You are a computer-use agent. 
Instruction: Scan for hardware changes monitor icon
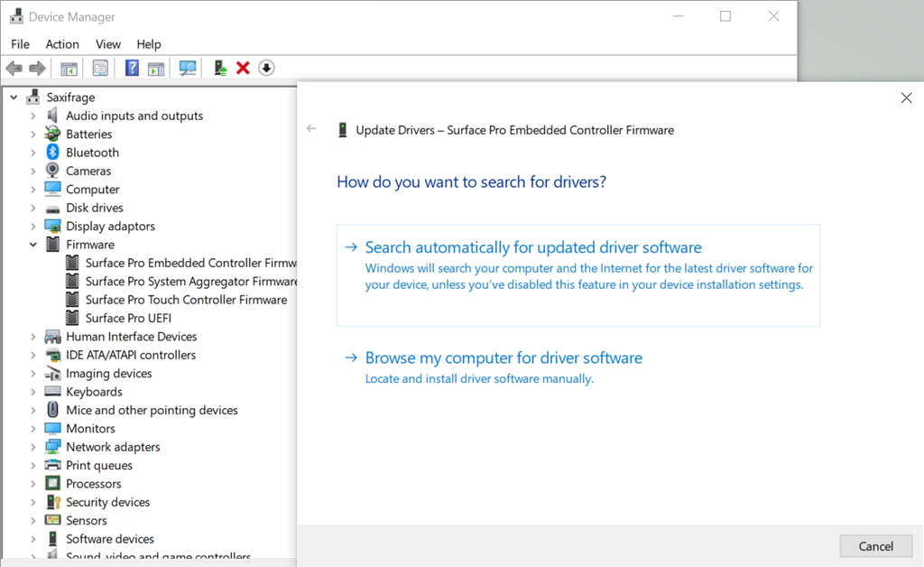click(188, 69)
